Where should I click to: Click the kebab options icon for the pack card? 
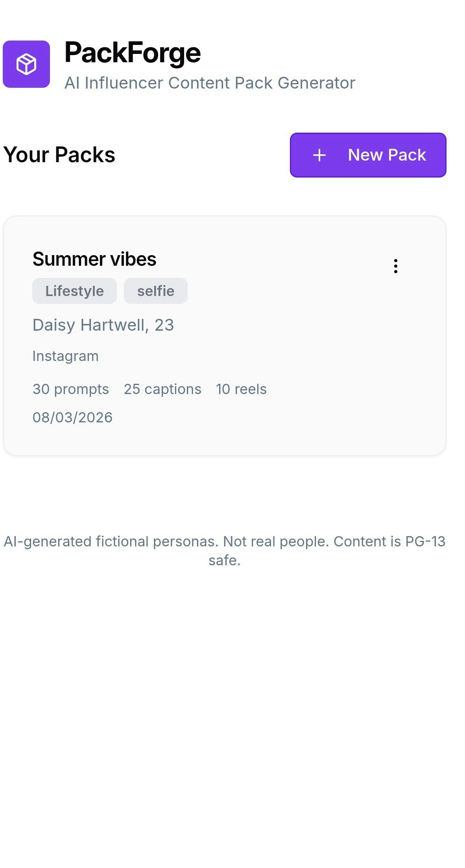(x=395, y=266)
